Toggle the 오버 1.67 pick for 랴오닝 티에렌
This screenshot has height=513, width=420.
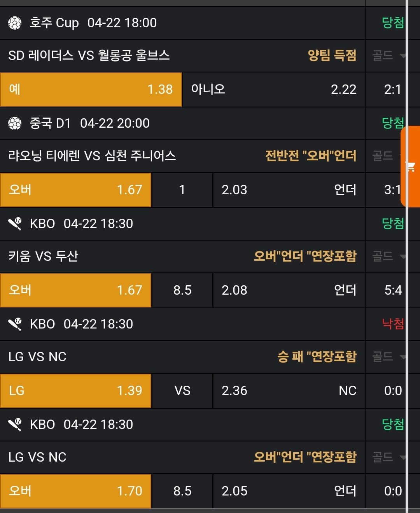[75, 190]
